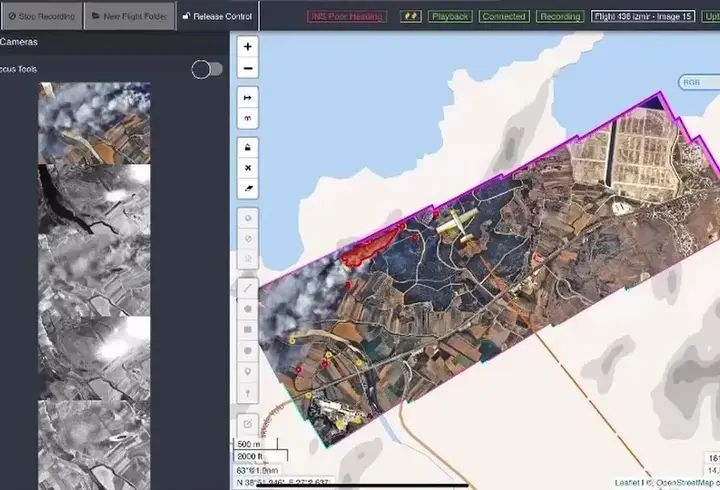
Task: Click the Stop Recording button
Action: (x=42, y=17)
